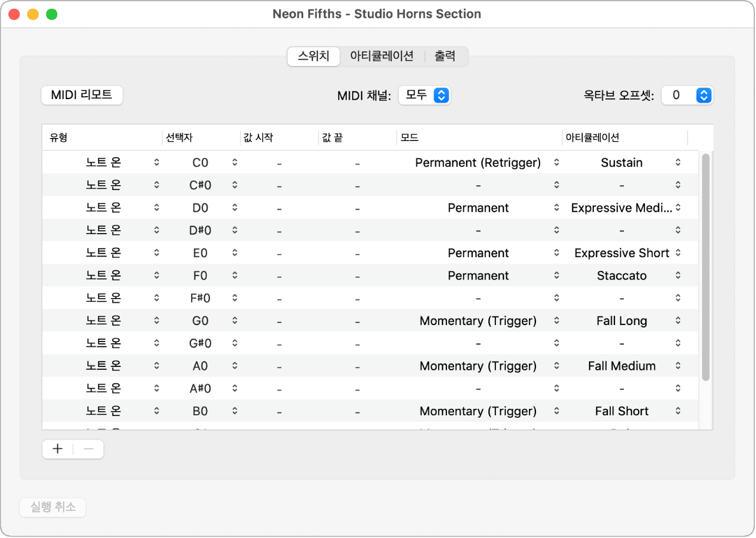The height and width of the screenshot is (538, 756).
Task: Open the 출력 tab
Action: tap(445, 57)
